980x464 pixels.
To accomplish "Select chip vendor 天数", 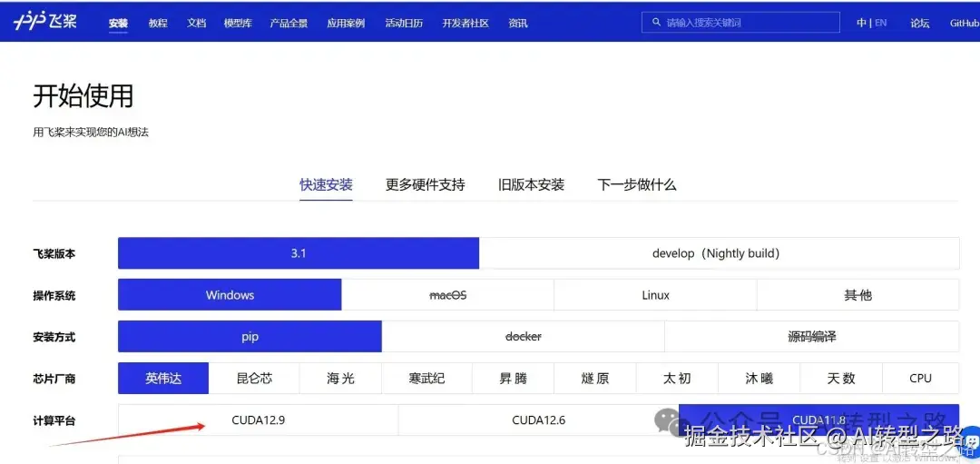I will pyautogui.click(x=841, y=379).
